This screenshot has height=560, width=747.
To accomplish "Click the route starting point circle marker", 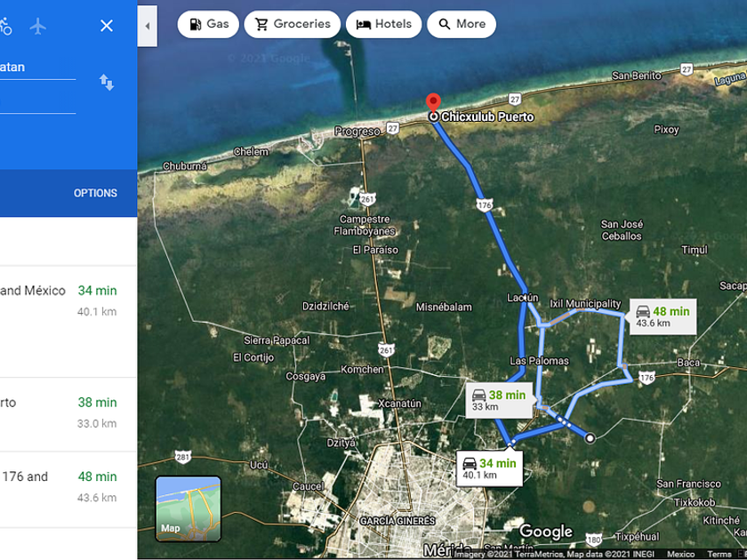I will click(590, 438).
